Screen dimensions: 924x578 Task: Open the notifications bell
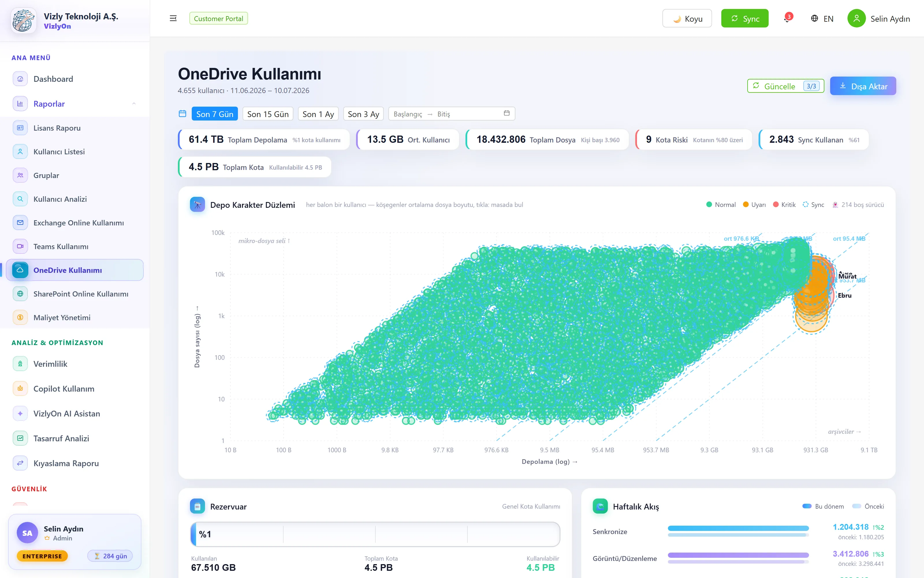[787, 18]
